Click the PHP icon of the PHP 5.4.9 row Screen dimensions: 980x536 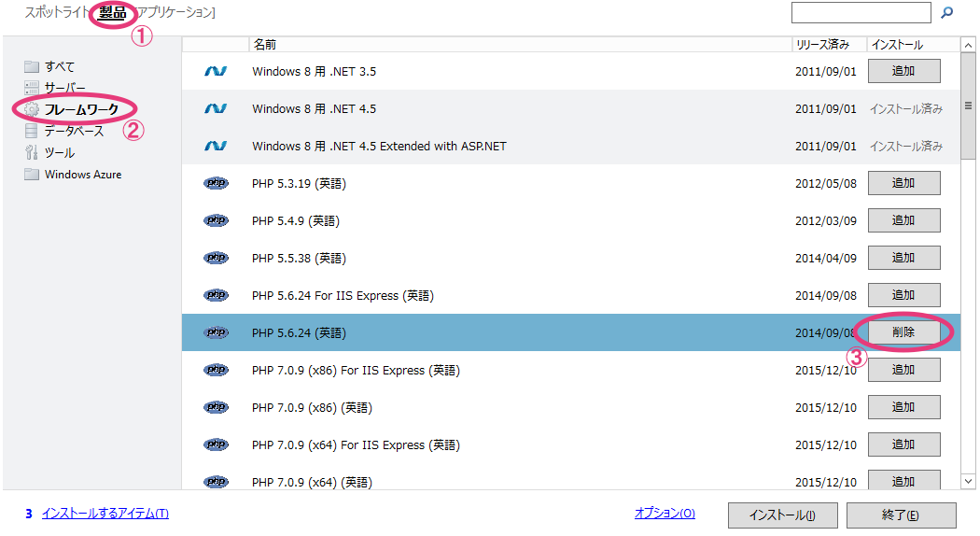[x=217, y=220]
